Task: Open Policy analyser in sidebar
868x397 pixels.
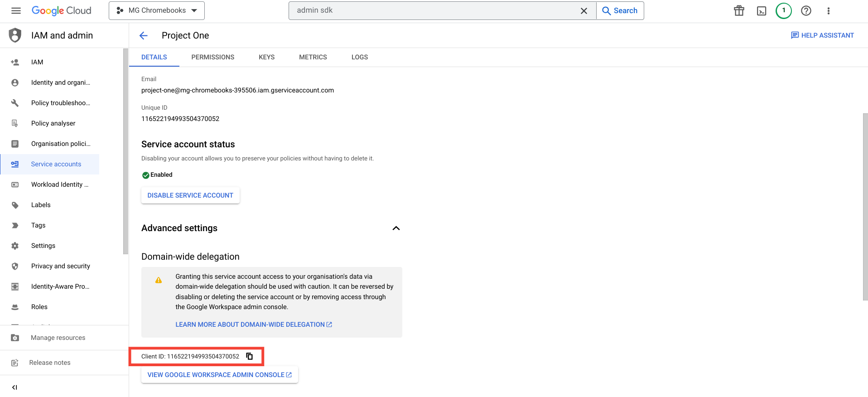Action: coord(50,123)
